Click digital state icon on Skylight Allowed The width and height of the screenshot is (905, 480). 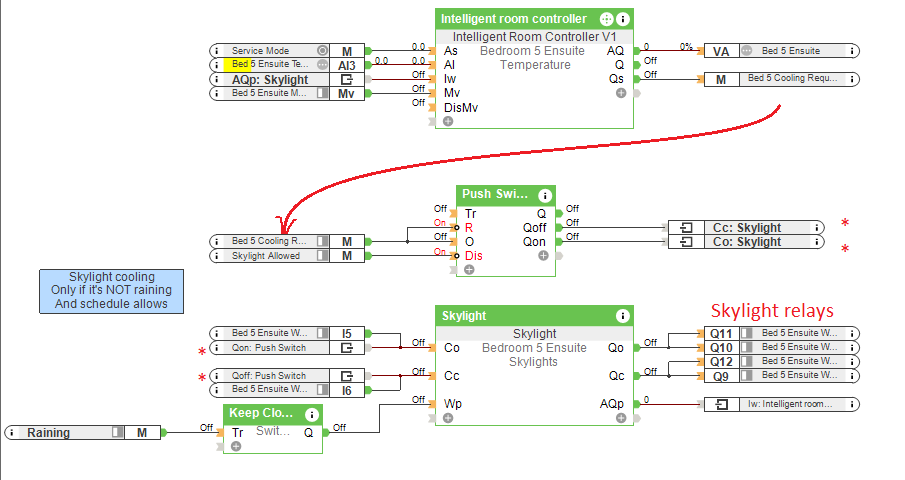pos(322,256)
